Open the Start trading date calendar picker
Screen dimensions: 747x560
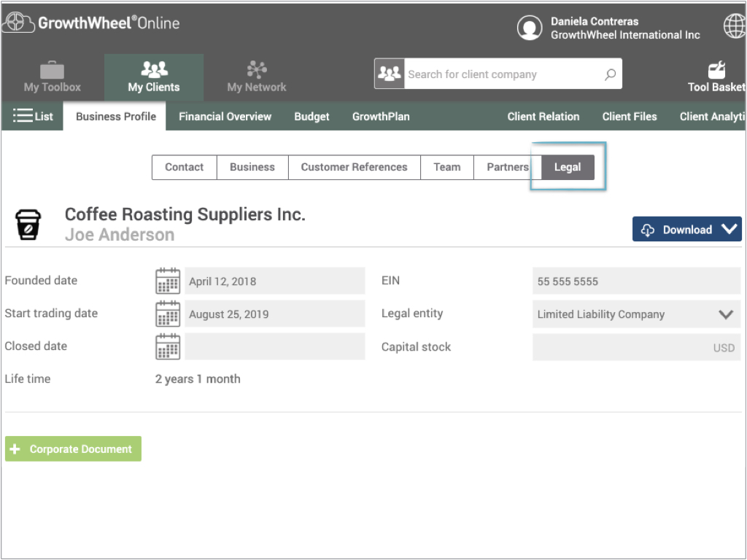tap(168, 314)
